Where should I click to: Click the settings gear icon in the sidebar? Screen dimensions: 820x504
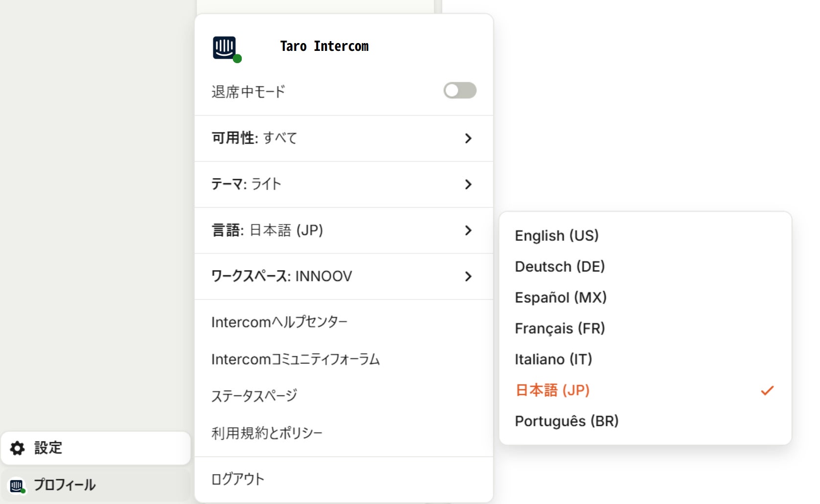18,448
